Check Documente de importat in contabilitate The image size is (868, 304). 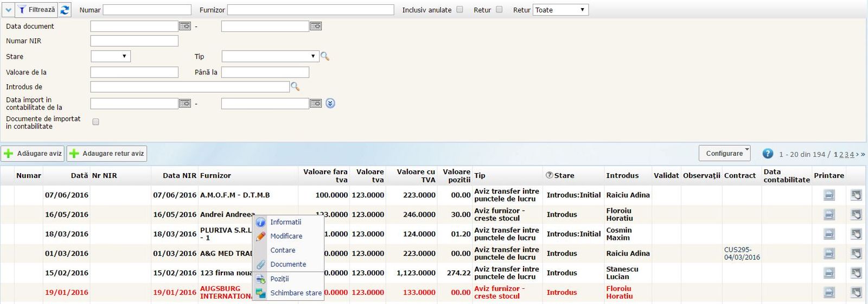click(x=96, y=122)
